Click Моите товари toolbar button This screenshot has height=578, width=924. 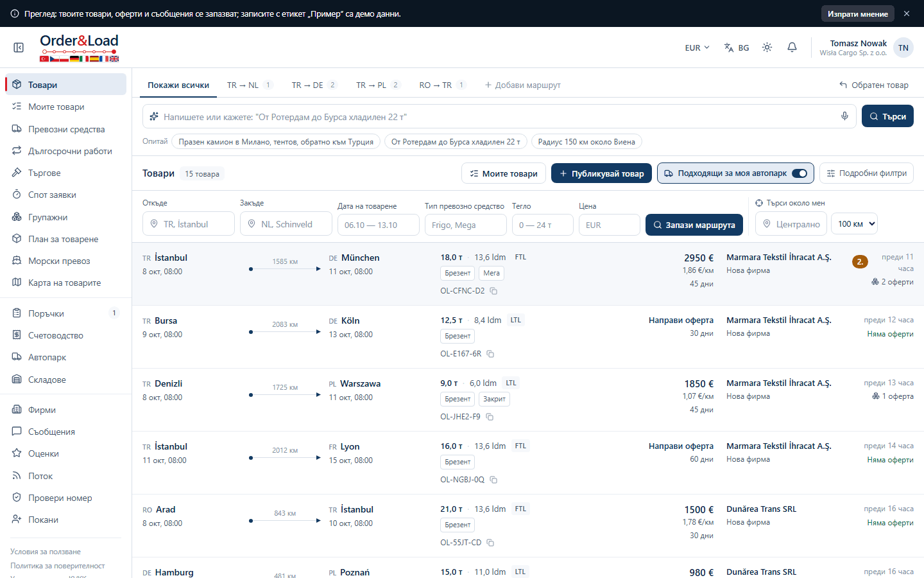504,173
